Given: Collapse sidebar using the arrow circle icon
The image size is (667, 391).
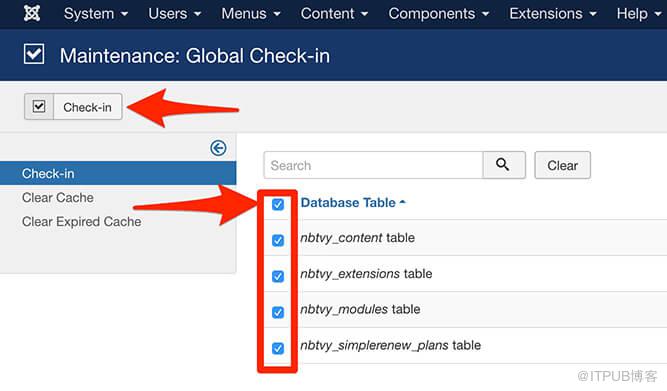Looking at the screenshot, I should [218, 148].
